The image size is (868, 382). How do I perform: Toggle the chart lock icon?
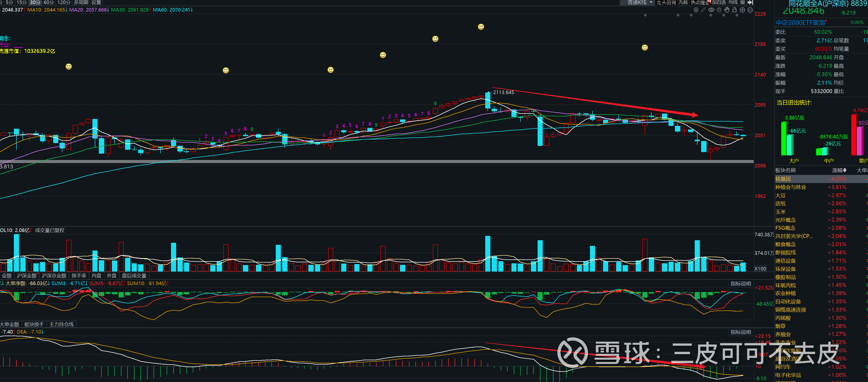point(735,10)
